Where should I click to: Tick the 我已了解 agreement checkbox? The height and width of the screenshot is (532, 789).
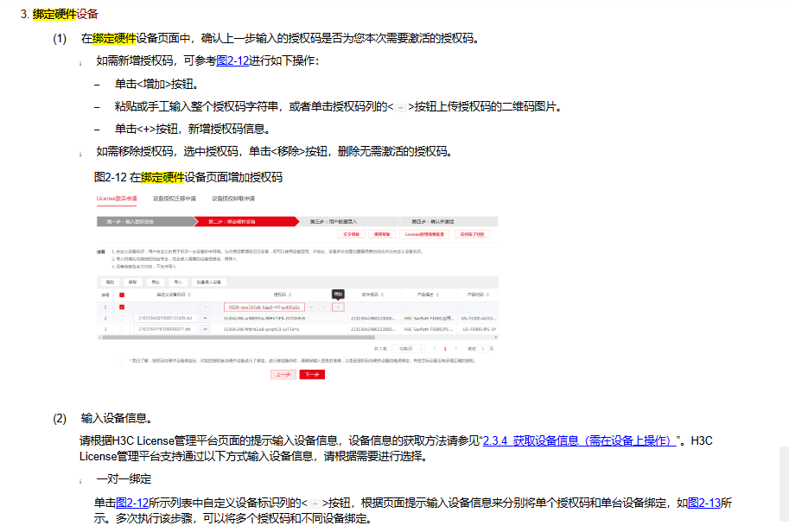(120, 359)
